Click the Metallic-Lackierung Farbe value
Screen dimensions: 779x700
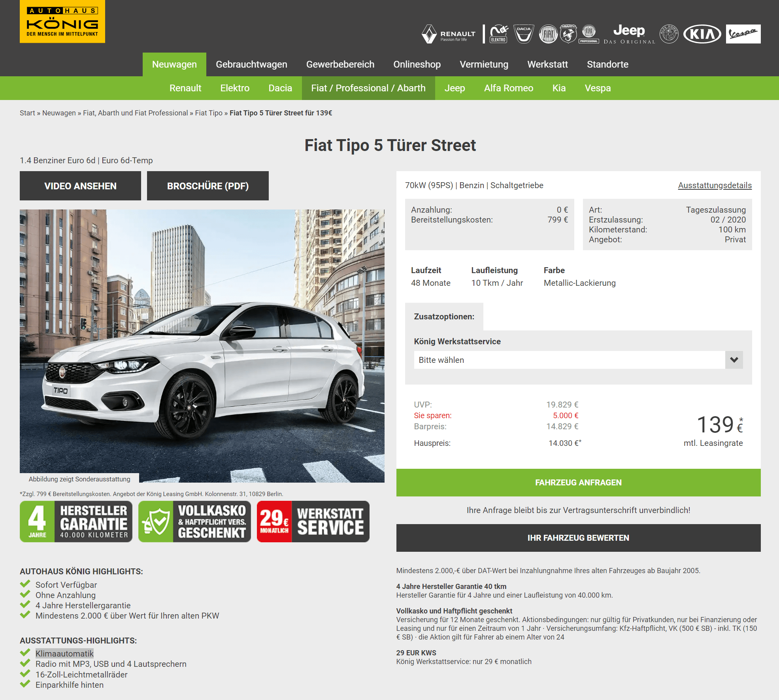(580, 283)
